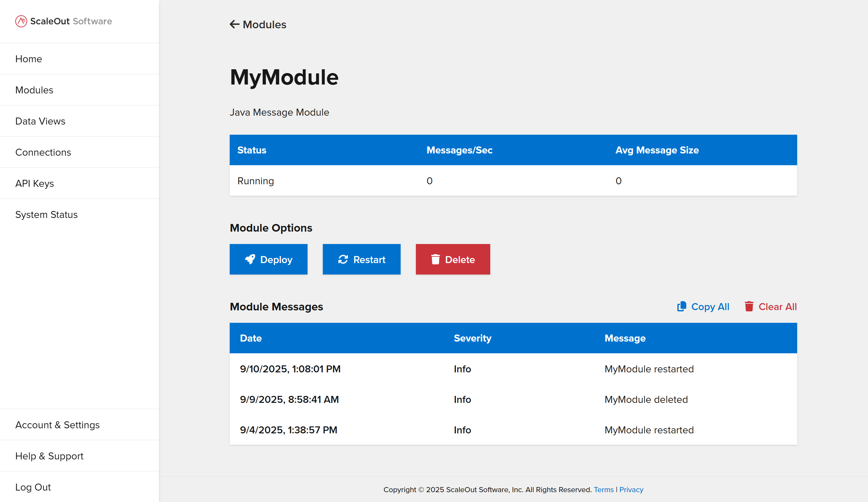Open Data Views in the sidebar
The image size is (868, 502).
[79, 121]
